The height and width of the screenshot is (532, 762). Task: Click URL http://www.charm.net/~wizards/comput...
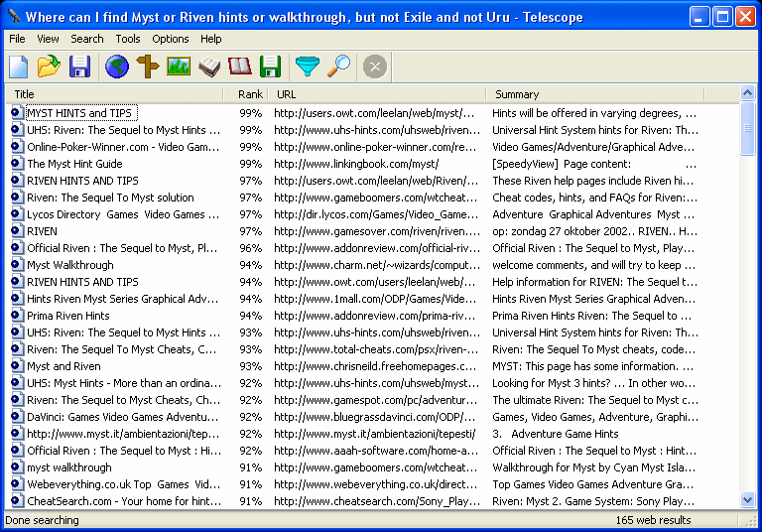377,265
